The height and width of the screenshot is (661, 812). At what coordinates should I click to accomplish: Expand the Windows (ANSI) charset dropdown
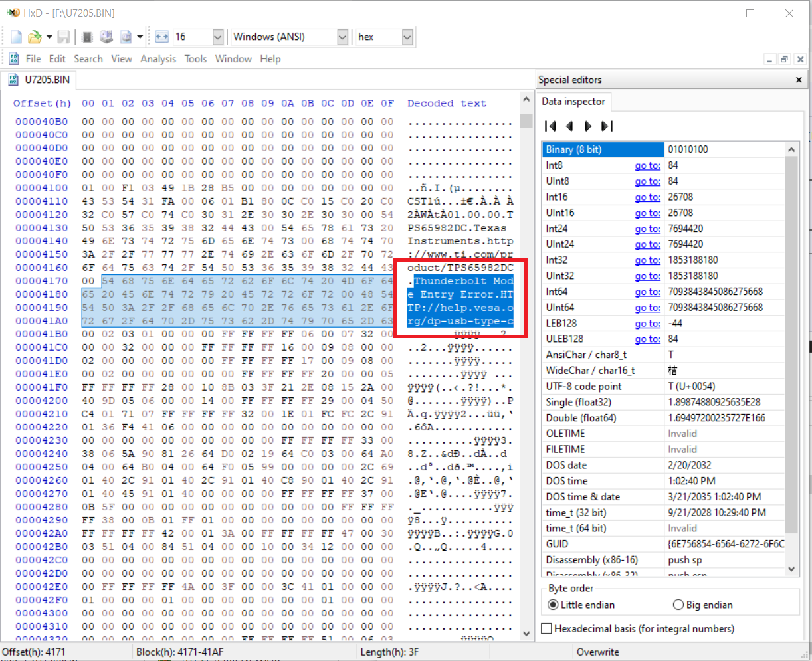[342, 37]
